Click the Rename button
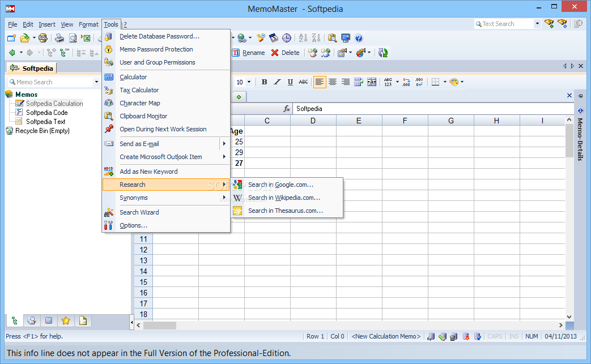The height and width of the screenshot is (364, 591). click(x=249, y=53)
